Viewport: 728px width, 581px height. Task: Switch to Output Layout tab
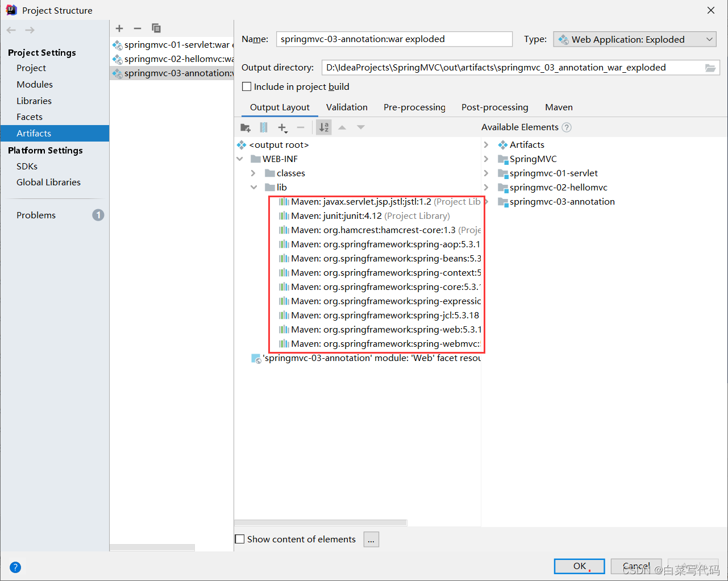[x=280, y=107]
